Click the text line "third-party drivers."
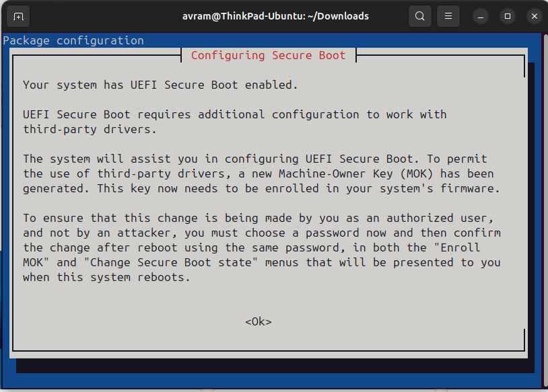This screenshot has height=392, width=548. click(90, 130)
